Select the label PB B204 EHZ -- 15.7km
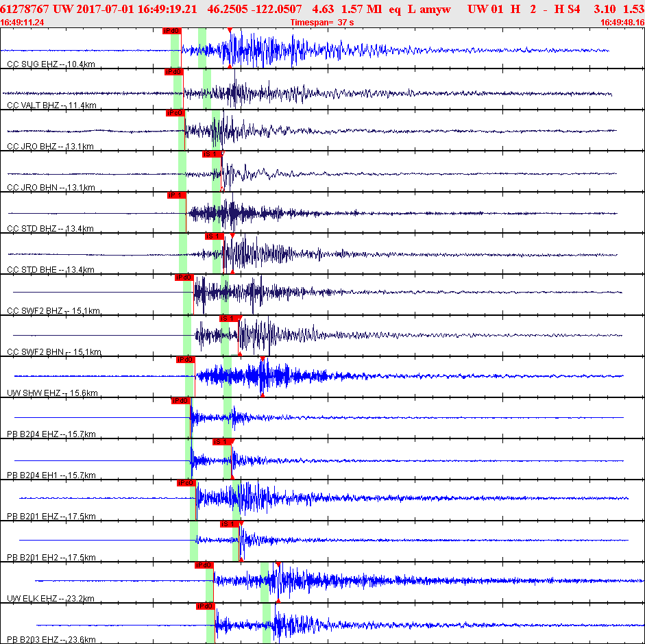 (51, 434)
